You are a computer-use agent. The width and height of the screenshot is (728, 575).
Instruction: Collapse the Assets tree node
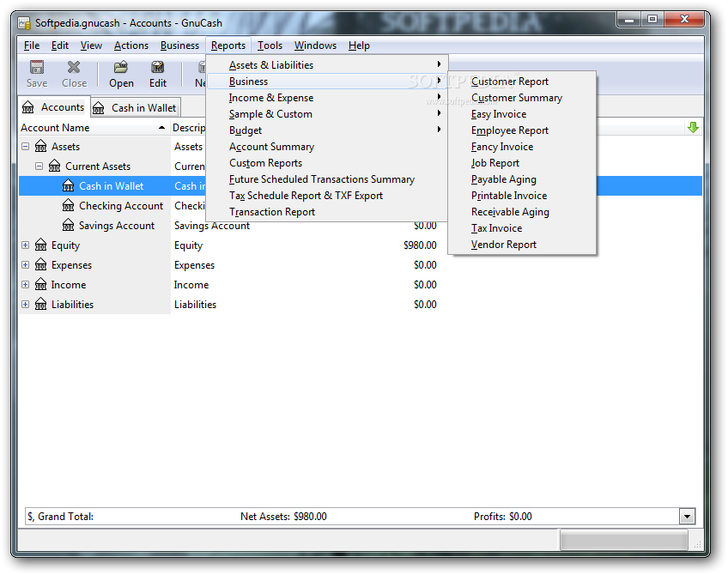click(26, 147)
